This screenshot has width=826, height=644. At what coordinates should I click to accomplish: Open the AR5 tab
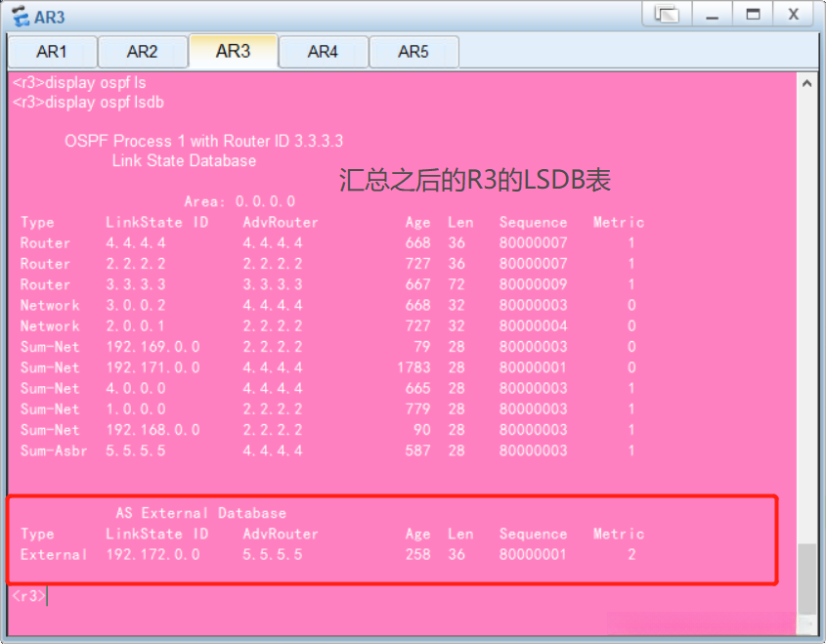[x=413, y=52]
